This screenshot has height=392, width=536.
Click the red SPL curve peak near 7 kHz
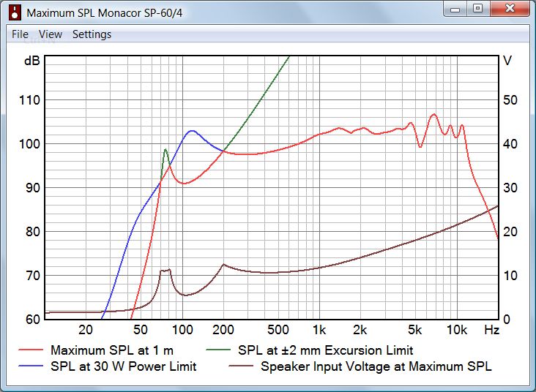pyautogui.click(x=433, y=114)
